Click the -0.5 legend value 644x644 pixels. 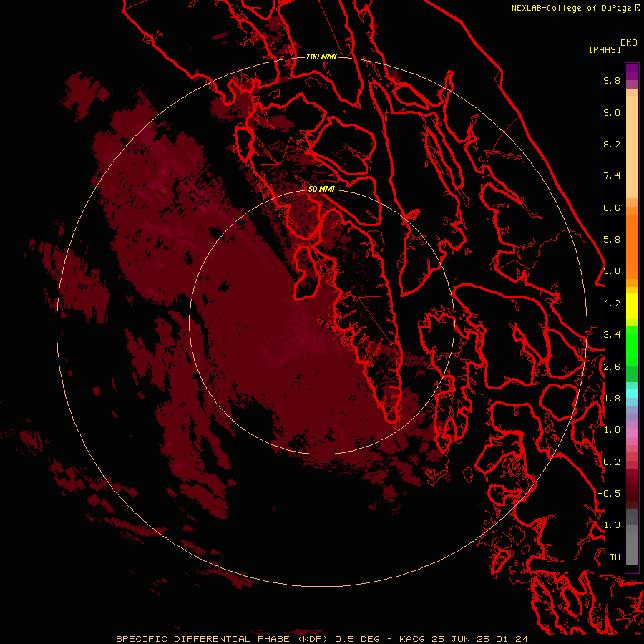click(x=609, y=494)
